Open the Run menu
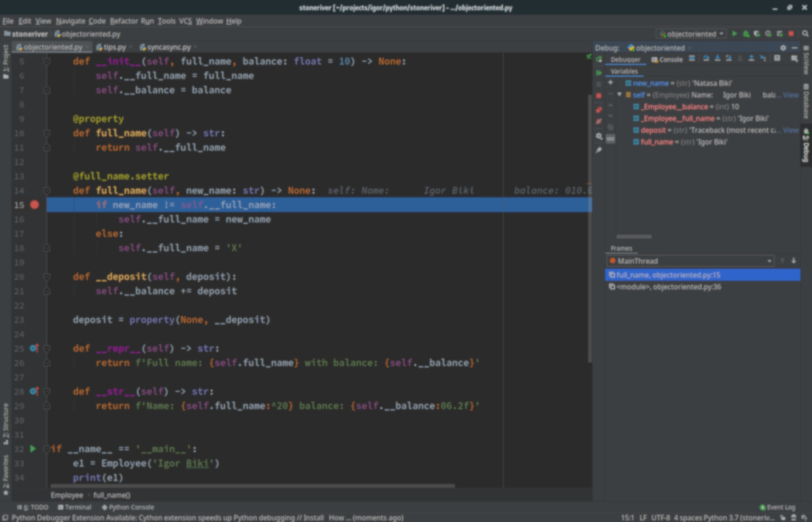The image size is (812, 522). [148, 21]
